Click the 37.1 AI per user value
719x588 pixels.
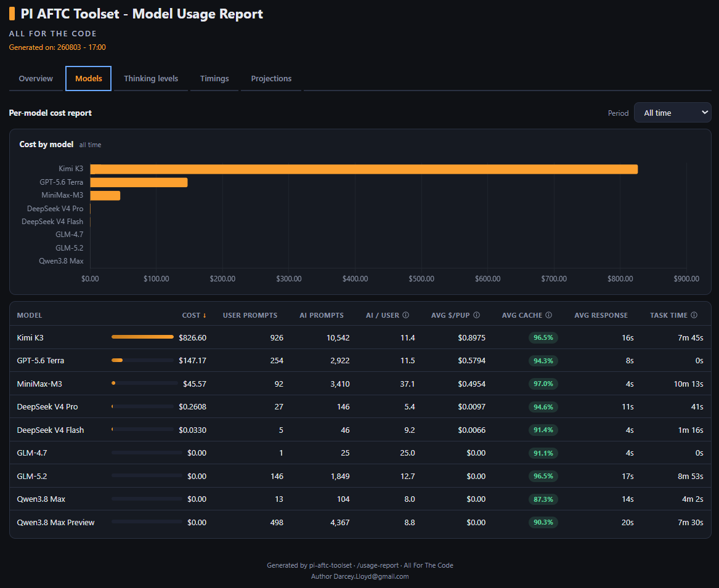pos(407,384)
